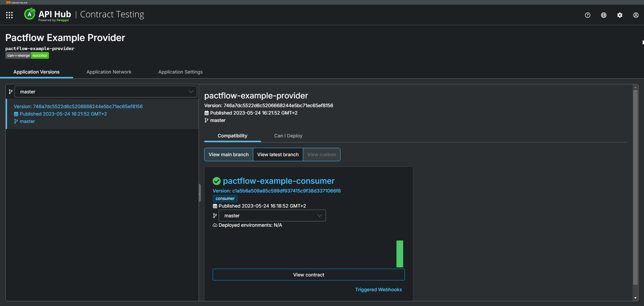Click the globe language icon
This screenshot has height=306, width=644.
604,15
